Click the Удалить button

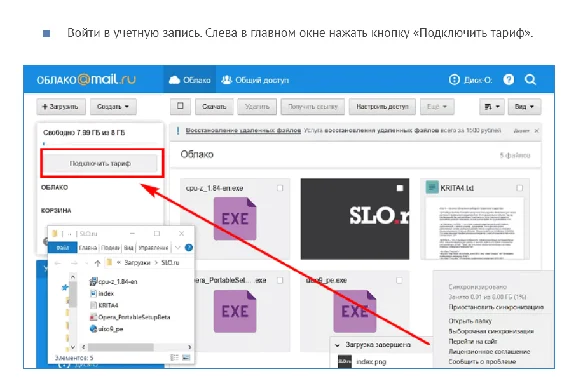click(x=257, y=107)
